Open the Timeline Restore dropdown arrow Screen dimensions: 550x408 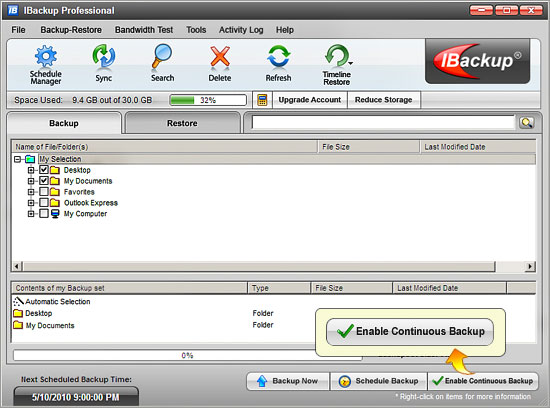(351, 63)
